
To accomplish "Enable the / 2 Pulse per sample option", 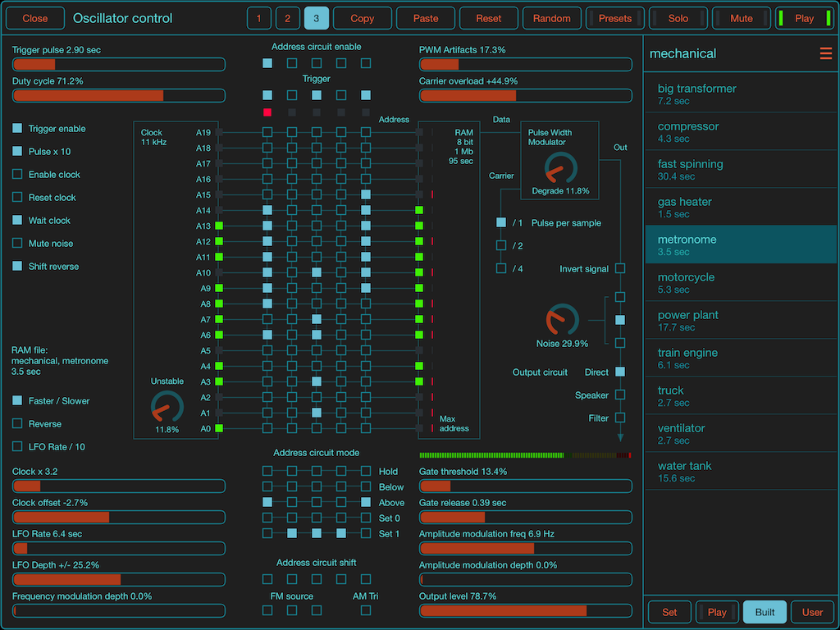I will coord(502,245).
